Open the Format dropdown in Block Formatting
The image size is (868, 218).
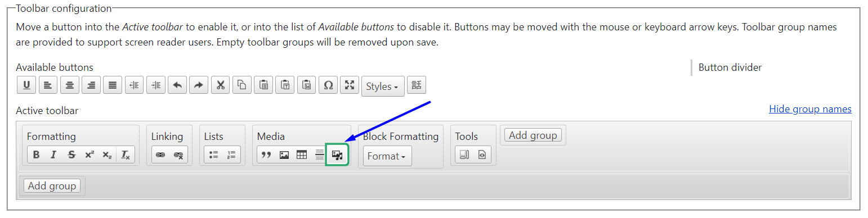pyautogui.click(x=387, y=156)
